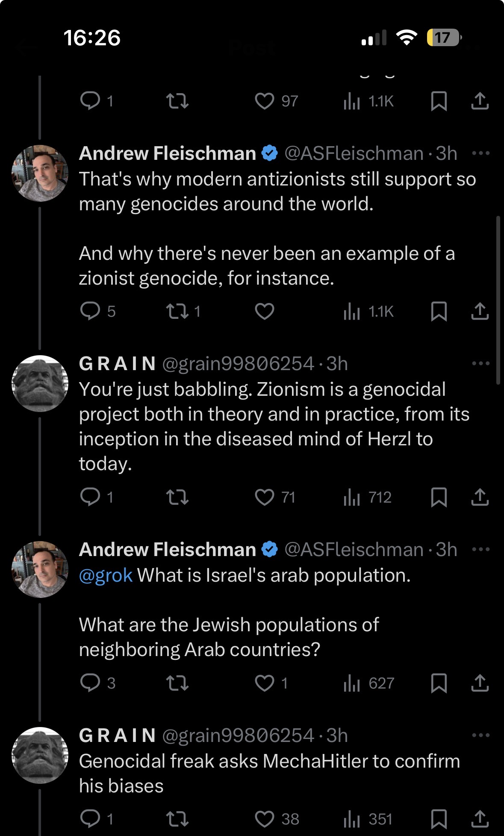The height and width of the screenshot is (836, 504).
Task: Repost the 'modern antizionists' tweet
Action: pyautogui.click(x=177, y=311)
